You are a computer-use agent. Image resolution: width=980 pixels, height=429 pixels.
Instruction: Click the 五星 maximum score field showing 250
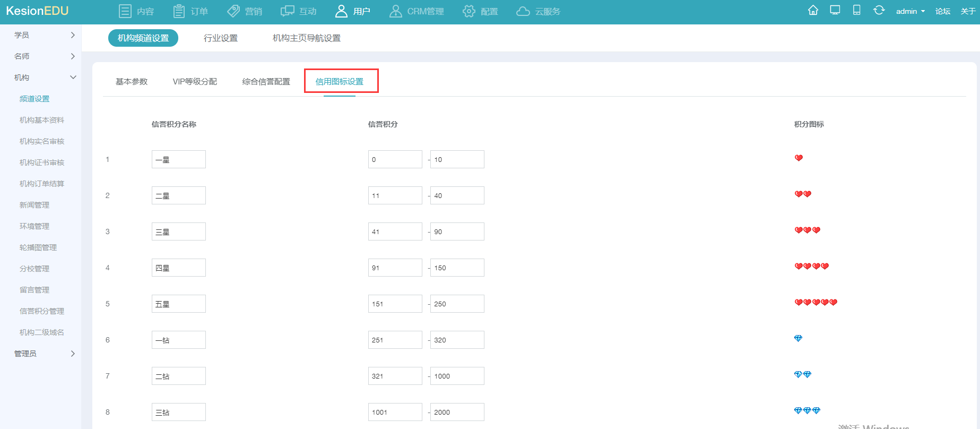457,304
